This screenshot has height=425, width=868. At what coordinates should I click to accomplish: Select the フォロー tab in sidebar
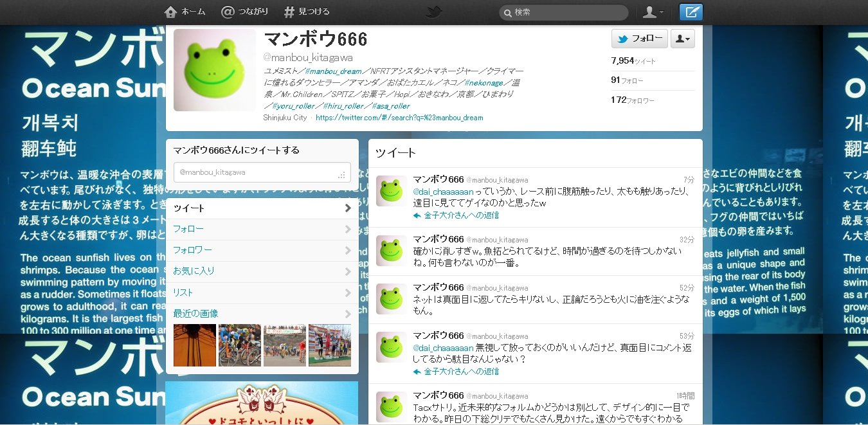(x=188, y=229)
